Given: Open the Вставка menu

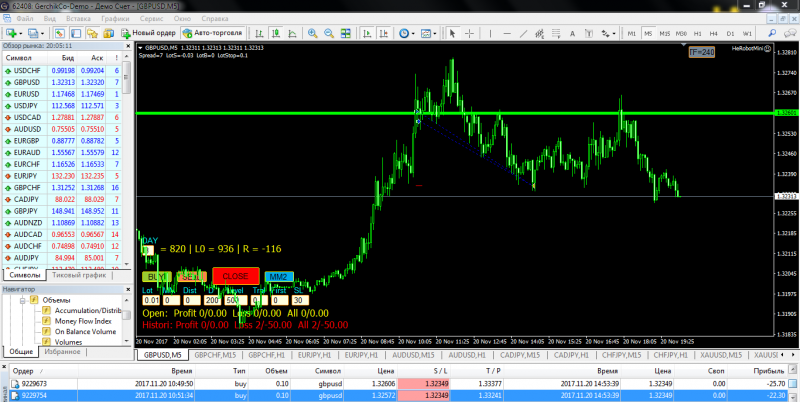Looking at the screenshot, I should (x=78, y=18).
